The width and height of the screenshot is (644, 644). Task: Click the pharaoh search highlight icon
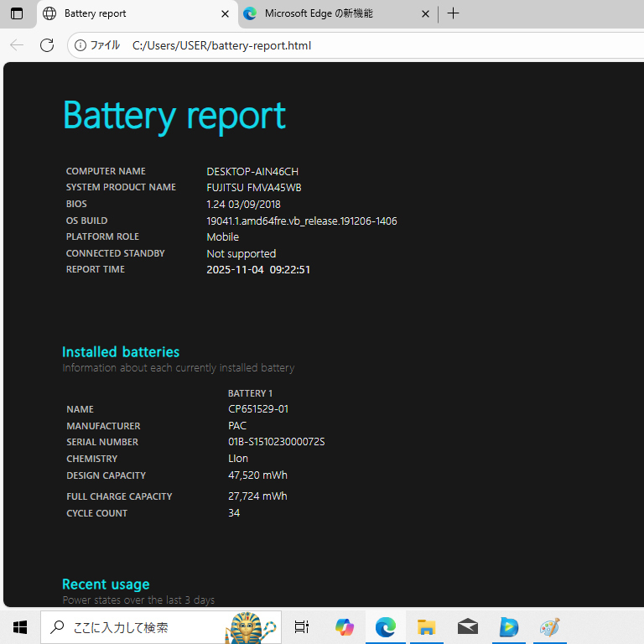[x=256, y=626]
